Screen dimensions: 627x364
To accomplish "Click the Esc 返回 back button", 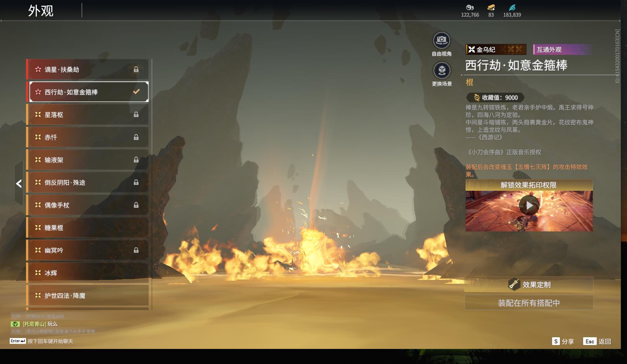I will click(x=597, y=341).
